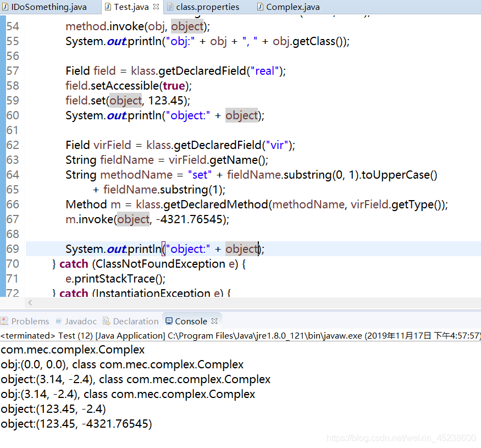
Task: Click 'getDeclaredField("real")' on line 57
Action: pos(220,71)
